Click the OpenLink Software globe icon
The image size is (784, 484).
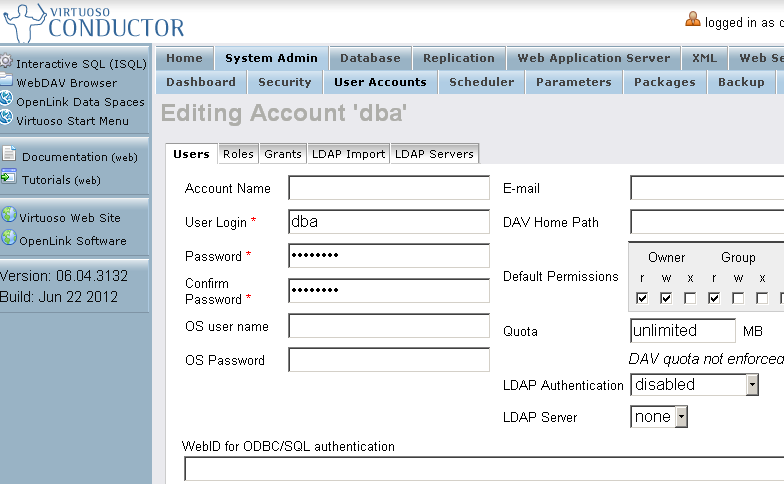8,238
